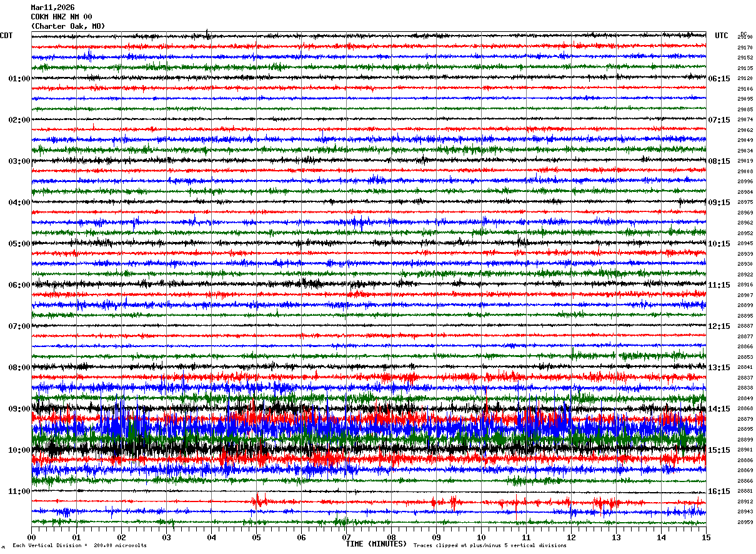
Task: Click the '03' minute axis tick label
Action: point(166,538)
